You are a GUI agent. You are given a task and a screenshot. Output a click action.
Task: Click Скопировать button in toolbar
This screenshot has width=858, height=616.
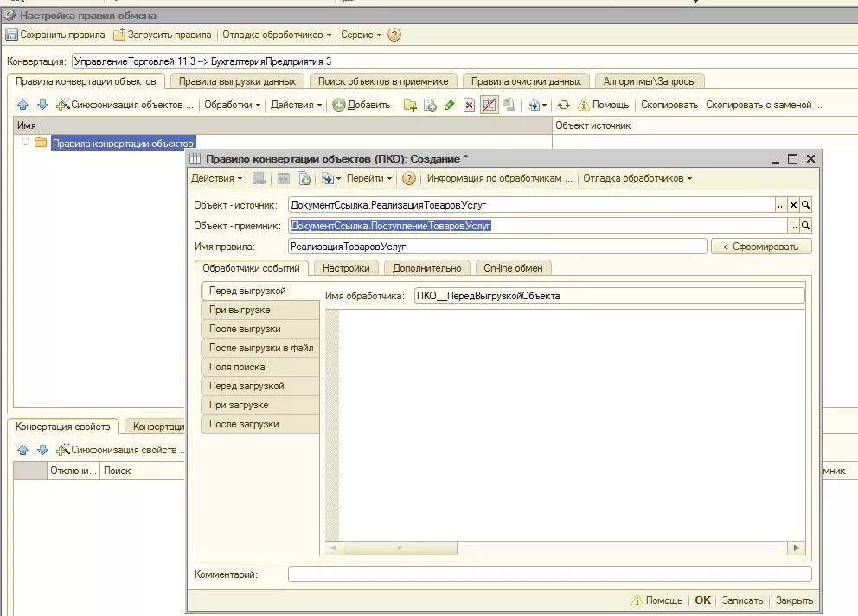click(x=669, y=106)
